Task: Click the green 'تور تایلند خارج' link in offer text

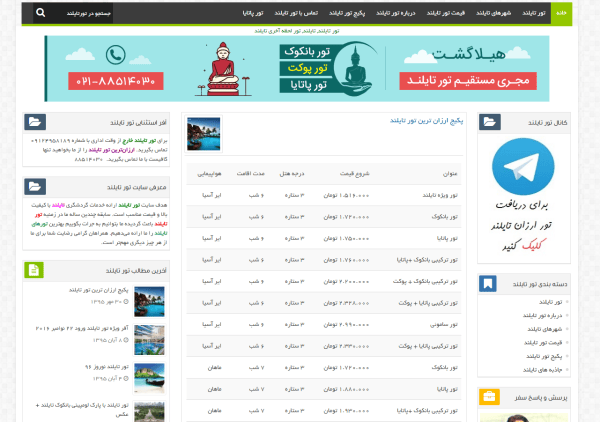Action: (x=139, y=140)
